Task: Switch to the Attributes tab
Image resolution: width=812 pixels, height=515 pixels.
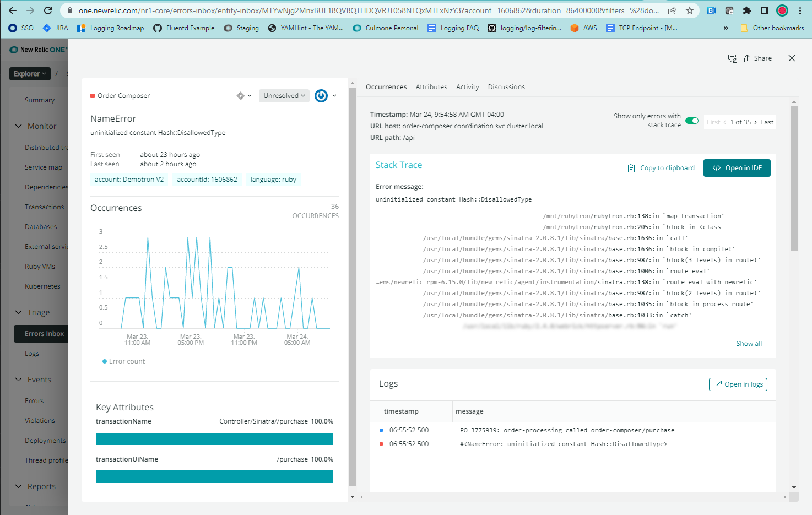Action: pyautogui.click(x=431, y=86)
